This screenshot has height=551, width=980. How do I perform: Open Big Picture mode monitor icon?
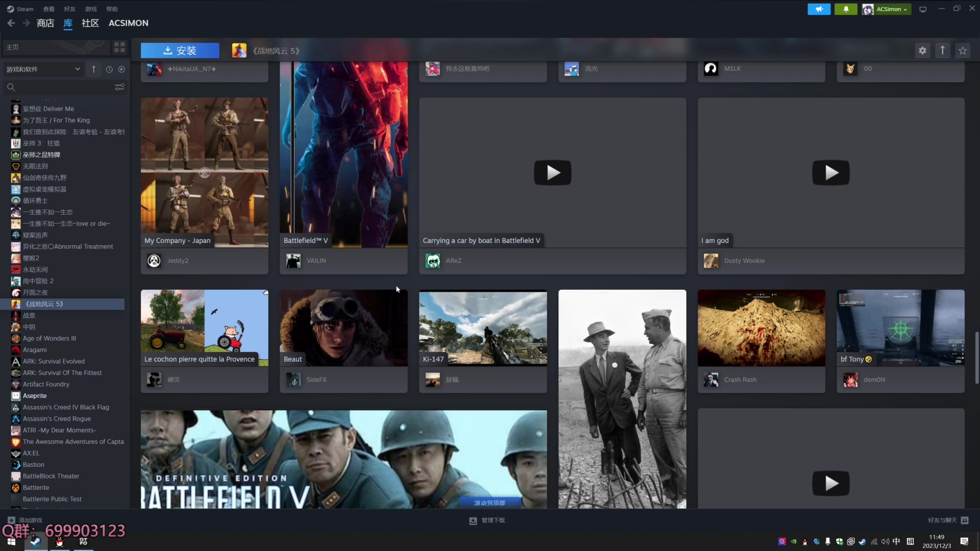coord(923,9)
